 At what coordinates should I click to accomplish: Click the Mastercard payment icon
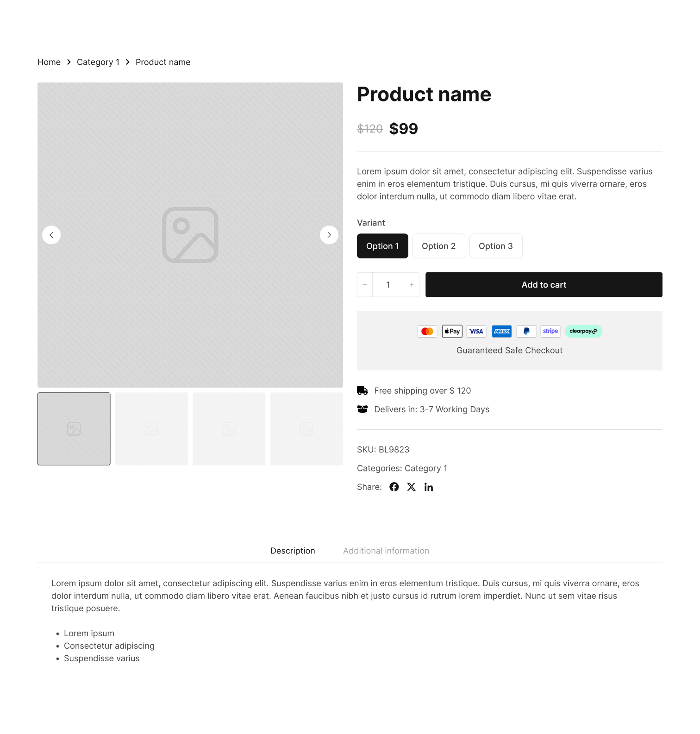427,331
